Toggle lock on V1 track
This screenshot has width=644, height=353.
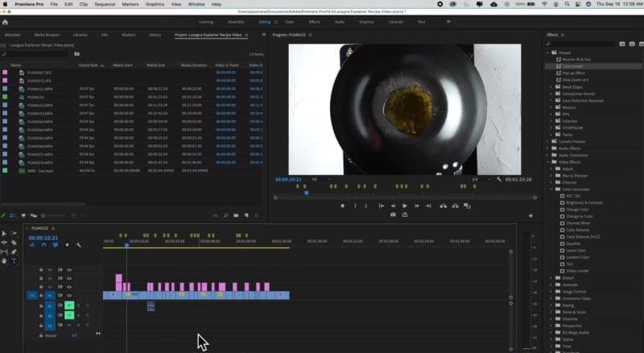pyautogui.click(x=41, y=296)
